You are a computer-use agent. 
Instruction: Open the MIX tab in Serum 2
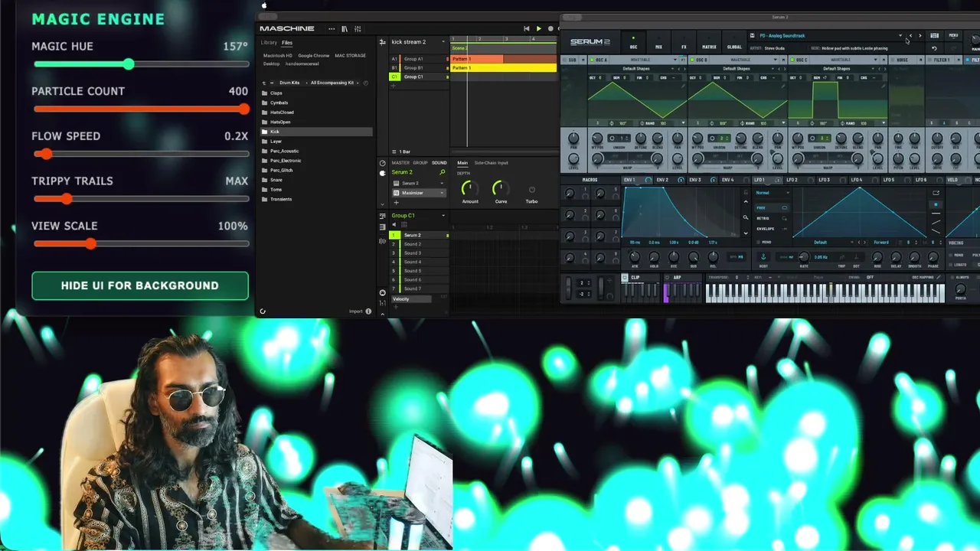pos(658,41)
